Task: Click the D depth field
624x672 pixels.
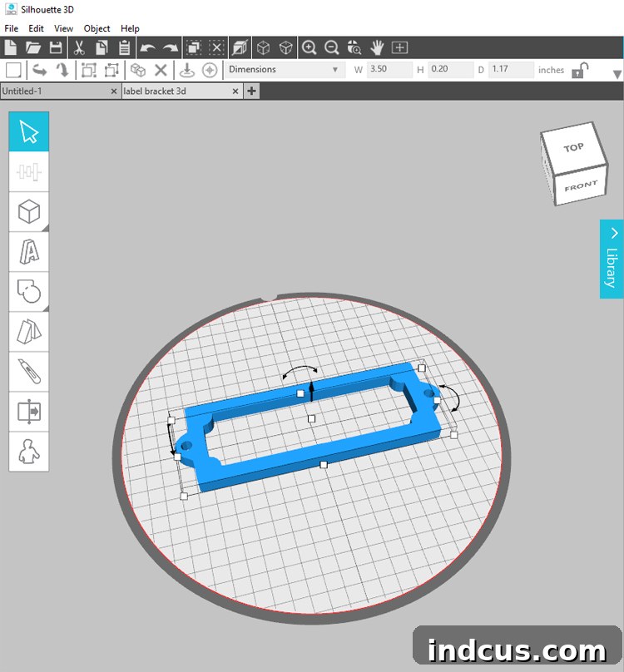Action: [511, 69]
